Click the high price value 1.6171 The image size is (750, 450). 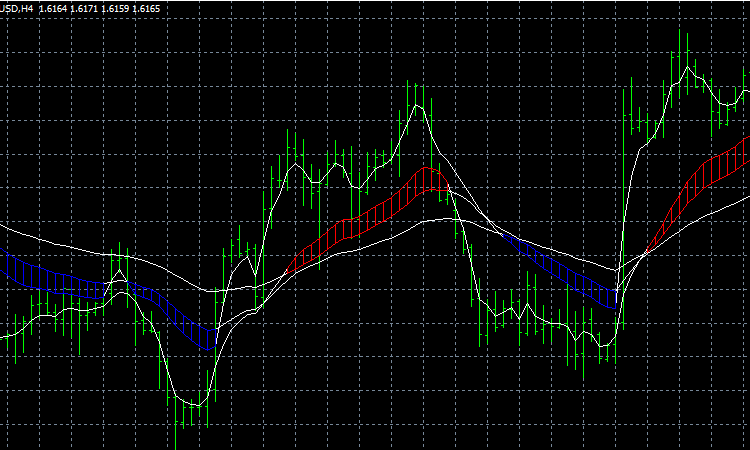pos(84,9)
